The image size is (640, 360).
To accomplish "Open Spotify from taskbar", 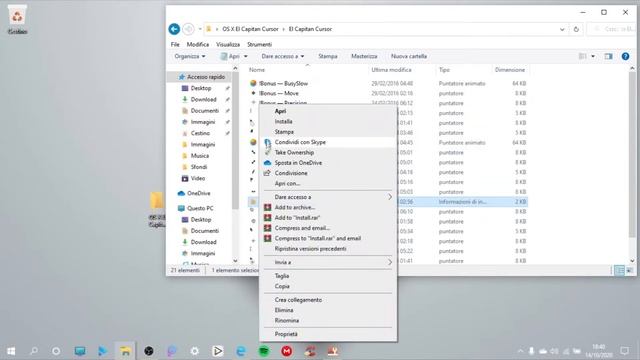I will click(264, 351).
